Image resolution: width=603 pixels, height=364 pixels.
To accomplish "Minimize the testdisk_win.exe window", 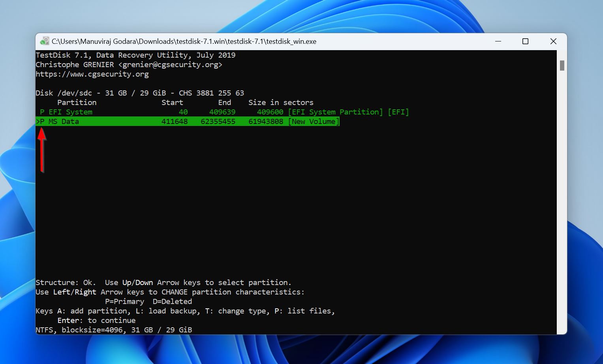I will [x=498, y=41].
